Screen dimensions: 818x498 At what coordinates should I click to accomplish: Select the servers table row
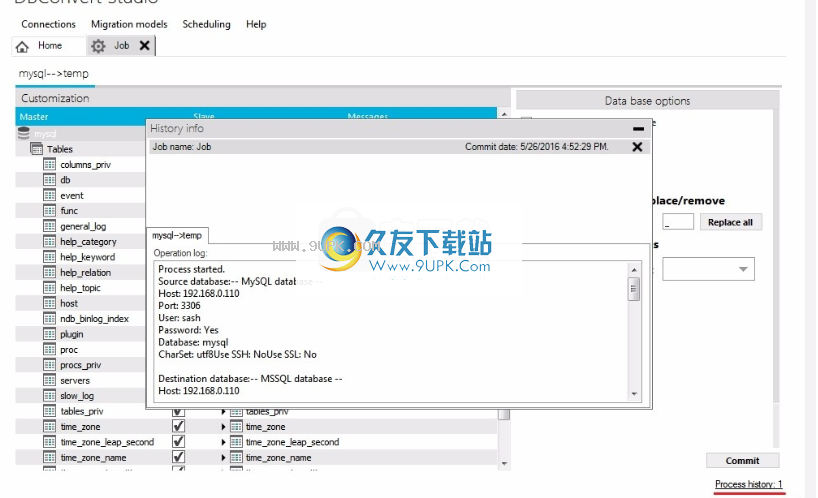click(80, 380)
